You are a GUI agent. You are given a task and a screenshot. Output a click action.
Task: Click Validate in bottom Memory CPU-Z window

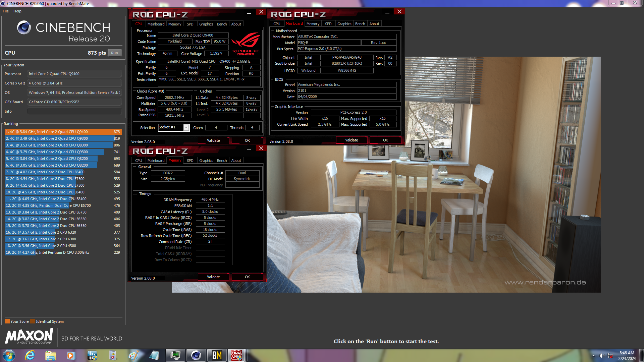213,277
